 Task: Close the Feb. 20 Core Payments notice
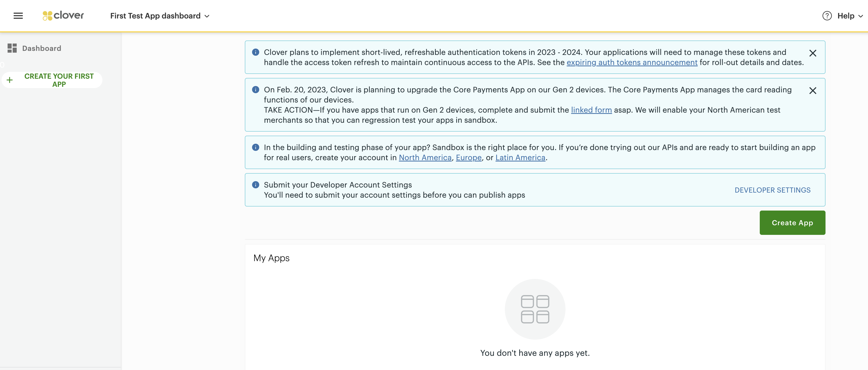[812, 91]
